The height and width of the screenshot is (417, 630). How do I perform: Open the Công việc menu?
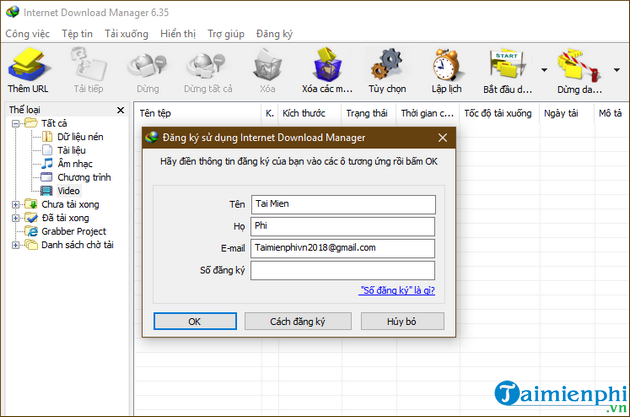27,34
